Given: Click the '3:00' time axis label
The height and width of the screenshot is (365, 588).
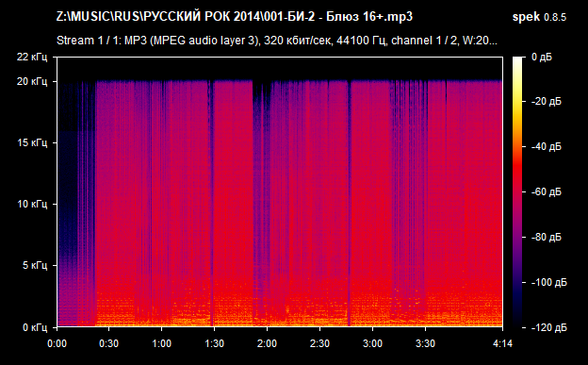Looking at the screenshot, I should 373,343.
